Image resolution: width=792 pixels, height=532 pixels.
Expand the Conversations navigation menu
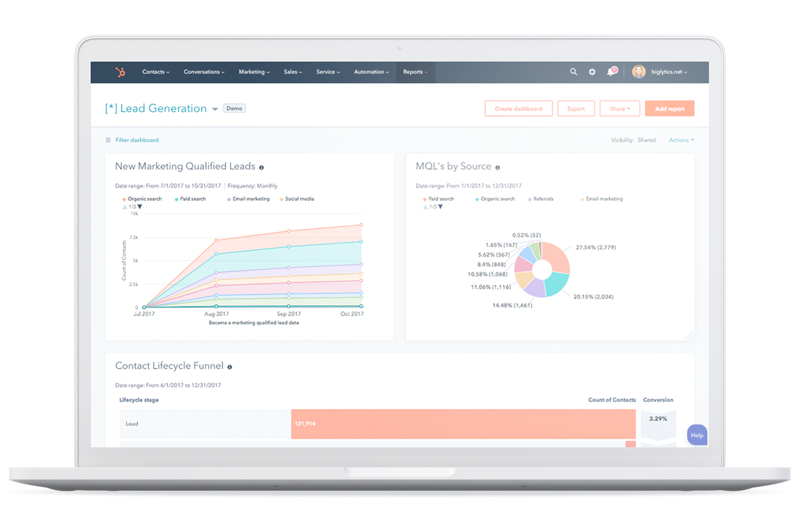point(204,72)
